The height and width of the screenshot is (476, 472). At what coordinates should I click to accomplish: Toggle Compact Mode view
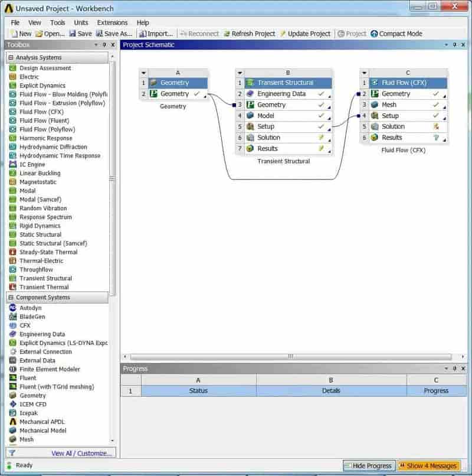pos(396,34)
